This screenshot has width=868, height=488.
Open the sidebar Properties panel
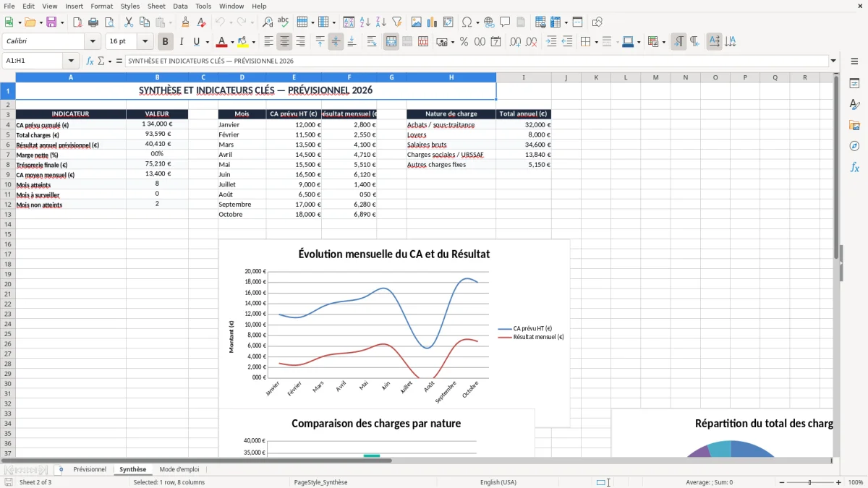click(854, 84)
